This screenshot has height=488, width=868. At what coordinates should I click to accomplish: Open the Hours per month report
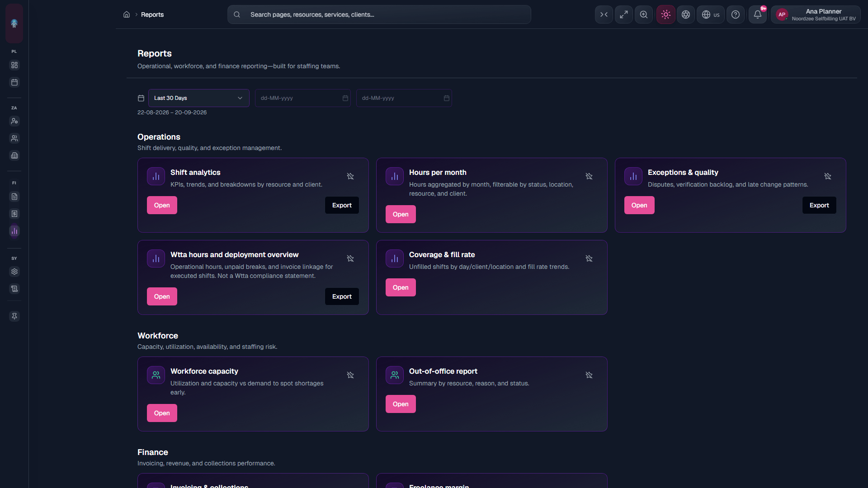401,214
